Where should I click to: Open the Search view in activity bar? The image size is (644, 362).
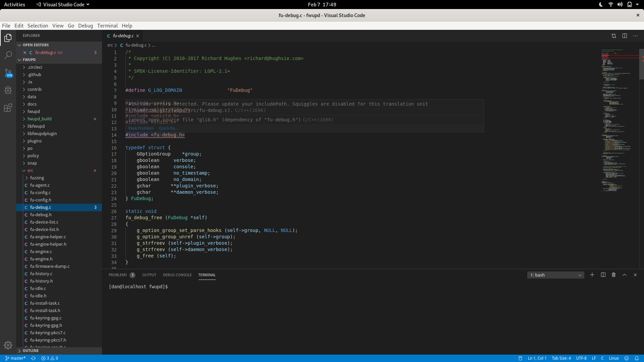[x=8, y=55]
